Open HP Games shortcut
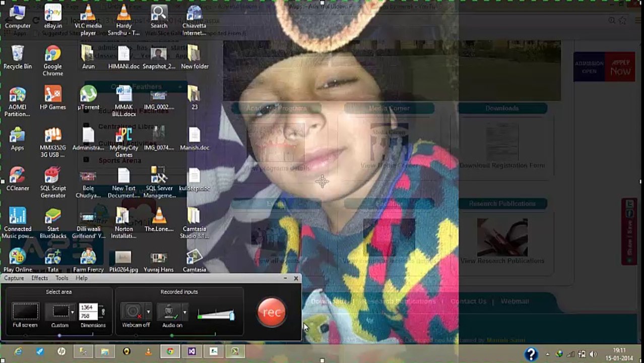Screen dimensions: 644x363 [53, 98]
